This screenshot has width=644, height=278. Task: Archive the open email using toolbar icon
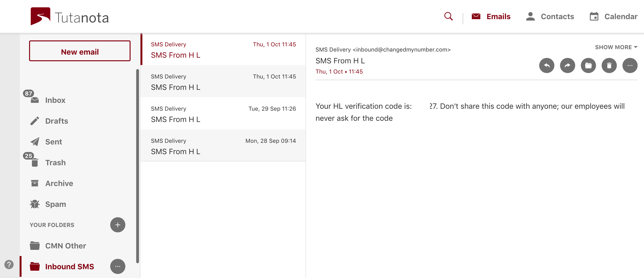(x=588, y=65)
